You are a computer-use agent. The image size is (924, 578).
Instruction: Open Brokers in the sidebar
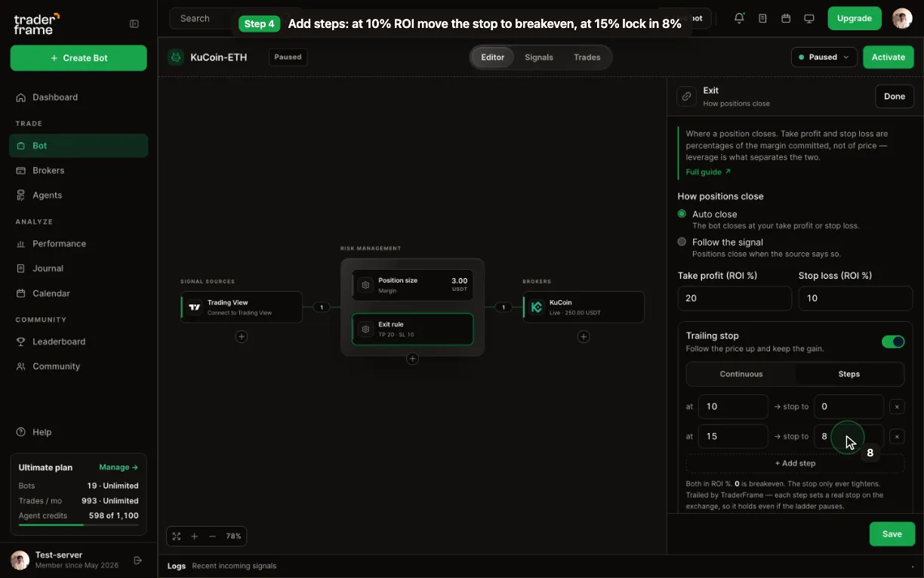pos(79,171)
